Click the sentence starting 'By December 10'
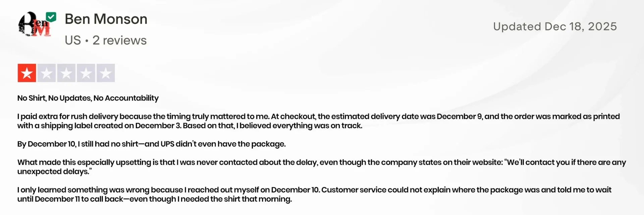 pos(151,144)
